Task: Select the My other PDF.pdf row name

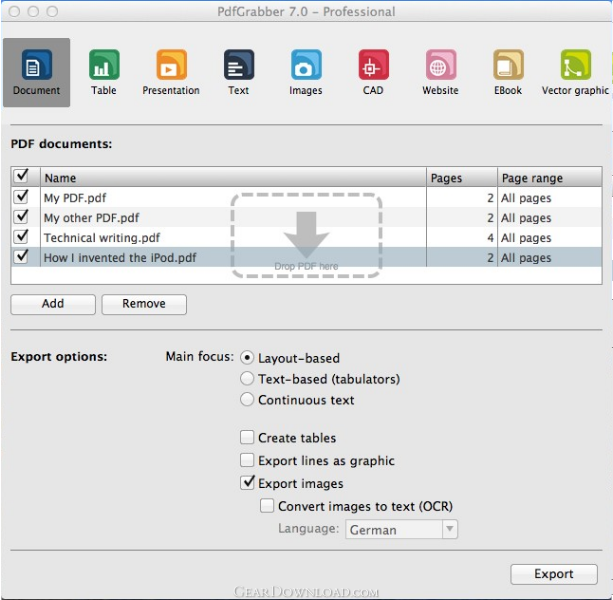Action: pos(91,218)
